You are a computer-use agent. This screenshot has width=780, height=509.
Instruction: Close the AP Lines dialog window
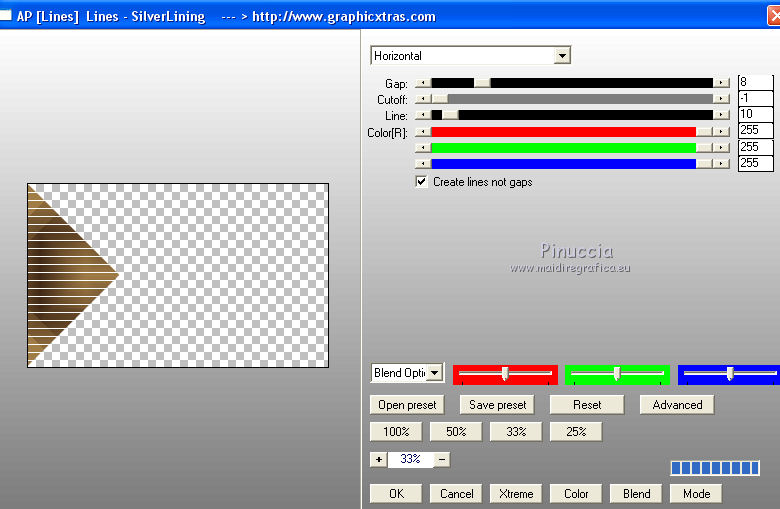(774, 15)
